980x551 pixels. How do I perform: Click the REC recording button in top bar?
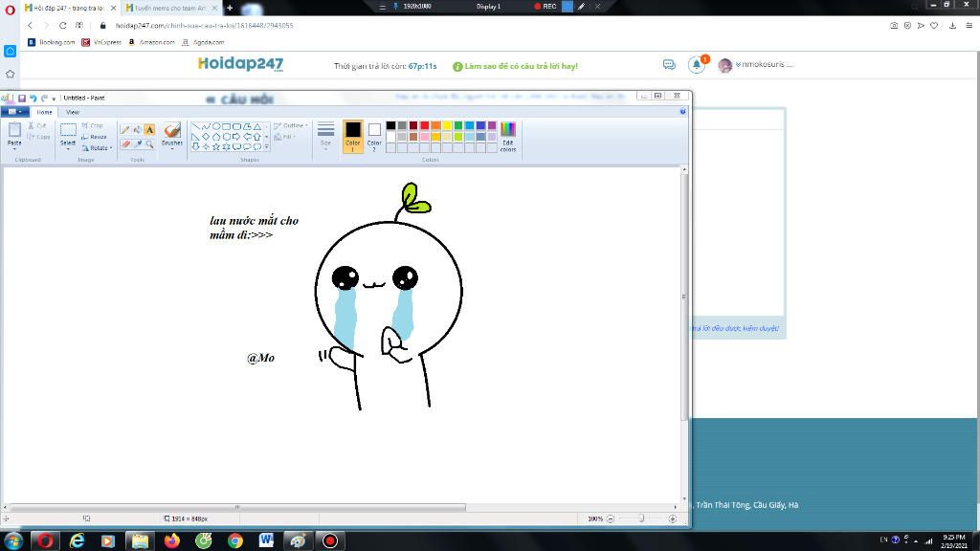tap(545, 7)
